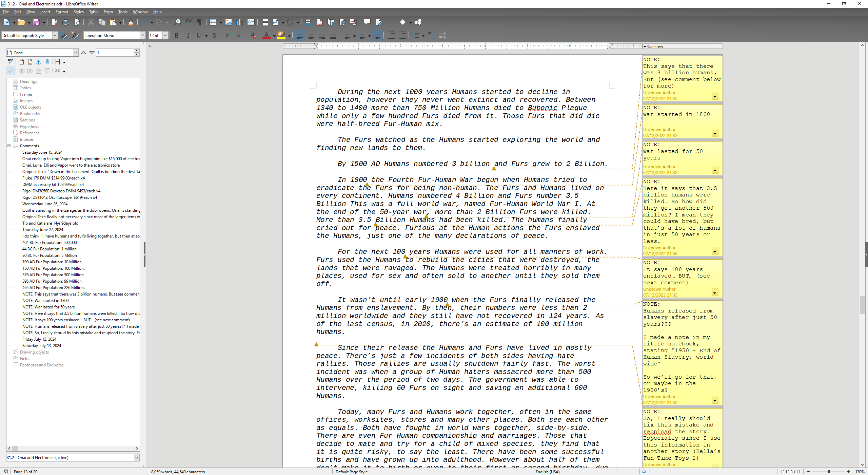Open the Format menu
Screen dimensions: 868x475
tap(62, 12)
